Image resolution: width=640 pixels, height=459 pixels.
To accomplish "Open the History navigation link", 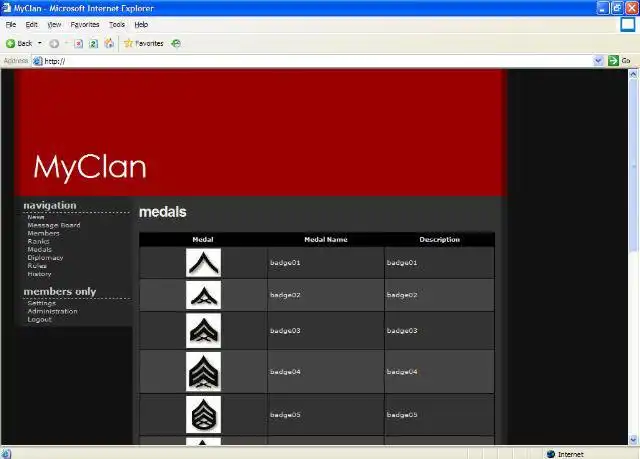I will (x=39, y=274).
